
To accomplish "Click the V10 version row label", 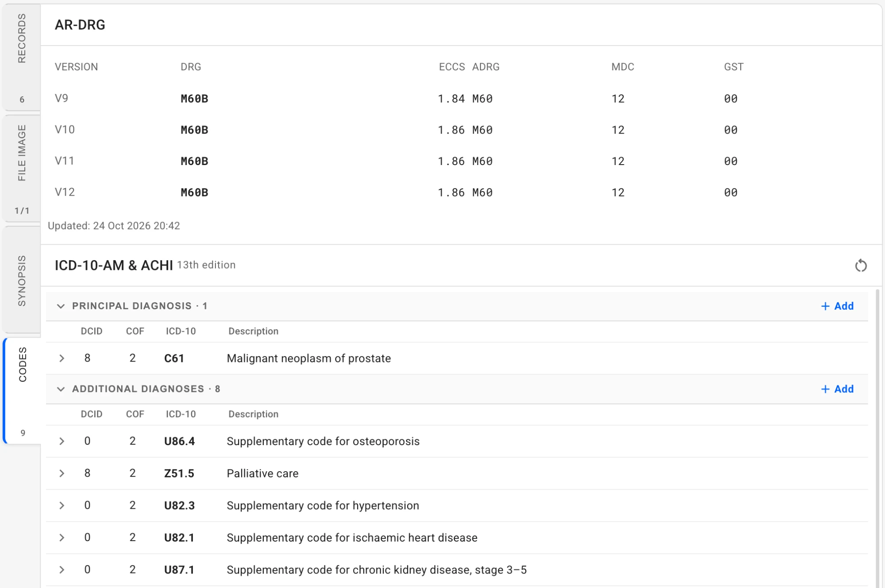I will pos(65,130).
